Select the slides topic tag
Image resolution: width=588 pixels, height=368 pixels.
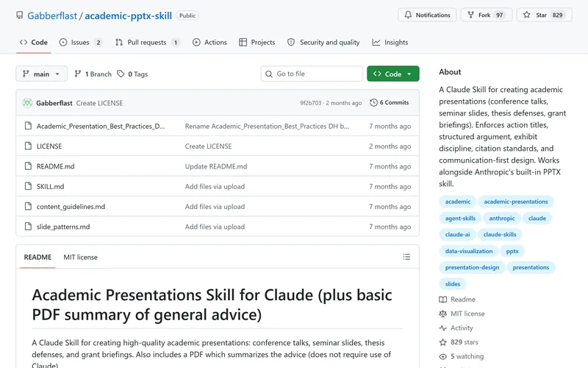click(453, 284)
